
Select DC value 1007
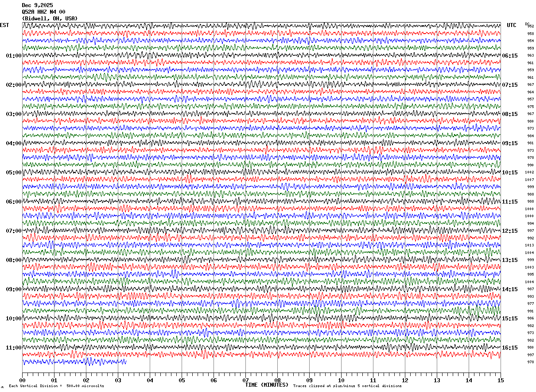click(530, 180)
